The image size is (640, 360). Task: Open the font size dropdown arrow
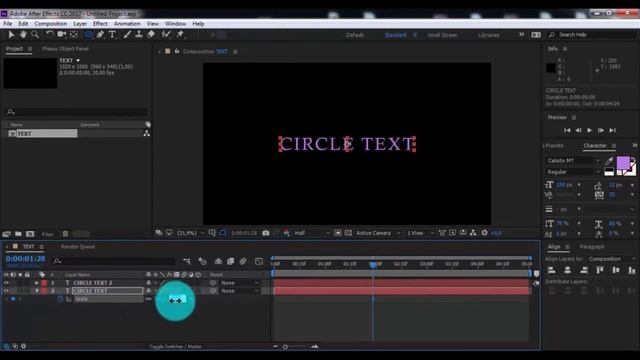click(579, 185)
